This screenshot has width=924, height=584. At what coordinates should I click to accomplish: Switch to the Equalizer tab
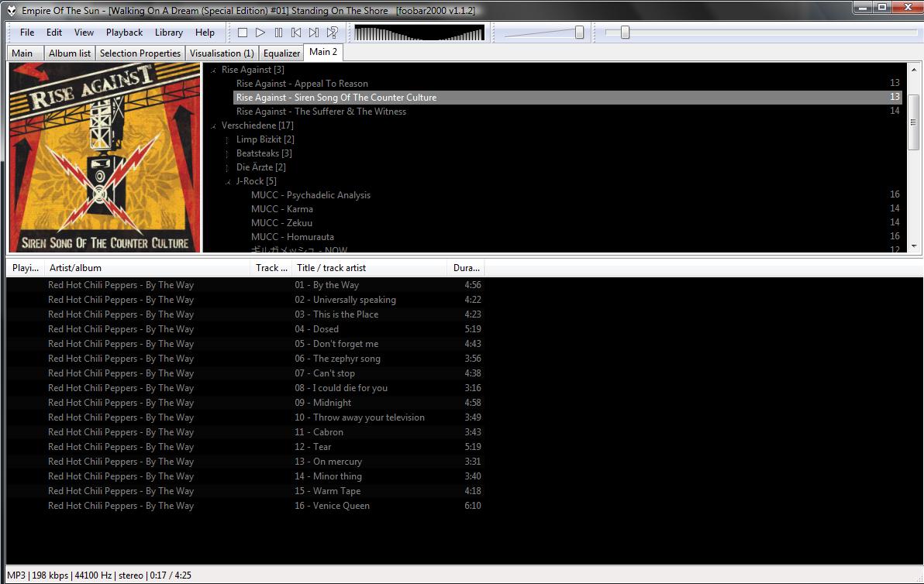click(281, 53)
